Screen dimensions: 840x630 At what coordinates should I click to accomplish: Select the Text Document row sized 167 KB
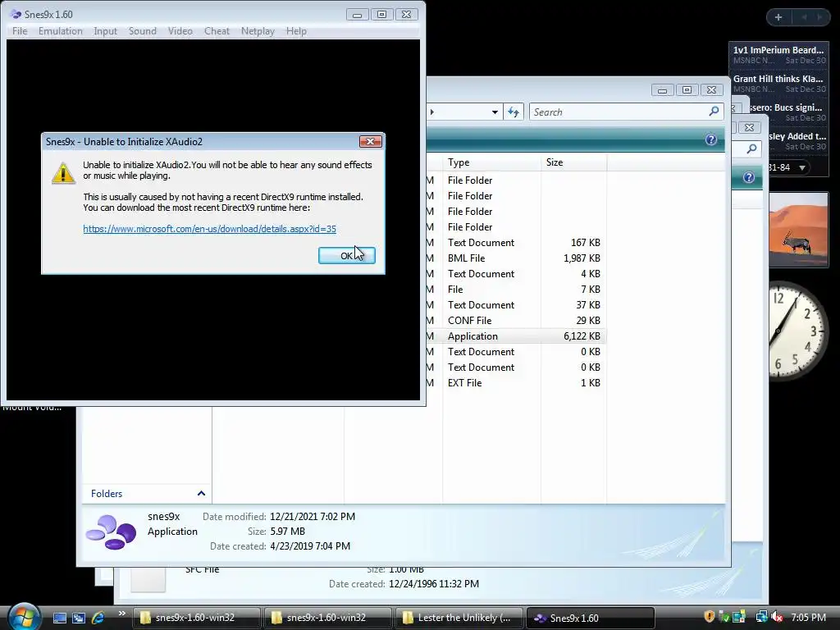point(517,243)
